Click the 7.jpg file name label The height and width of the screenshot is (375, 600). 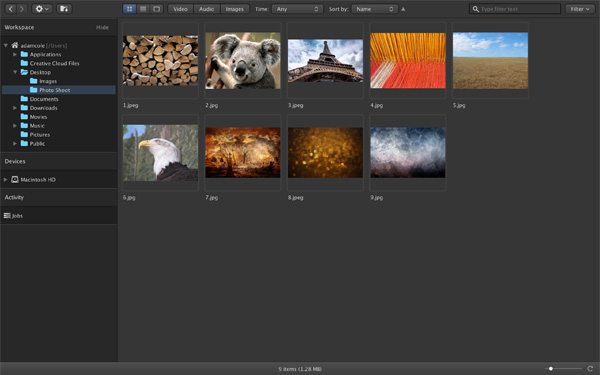(212, 197)
